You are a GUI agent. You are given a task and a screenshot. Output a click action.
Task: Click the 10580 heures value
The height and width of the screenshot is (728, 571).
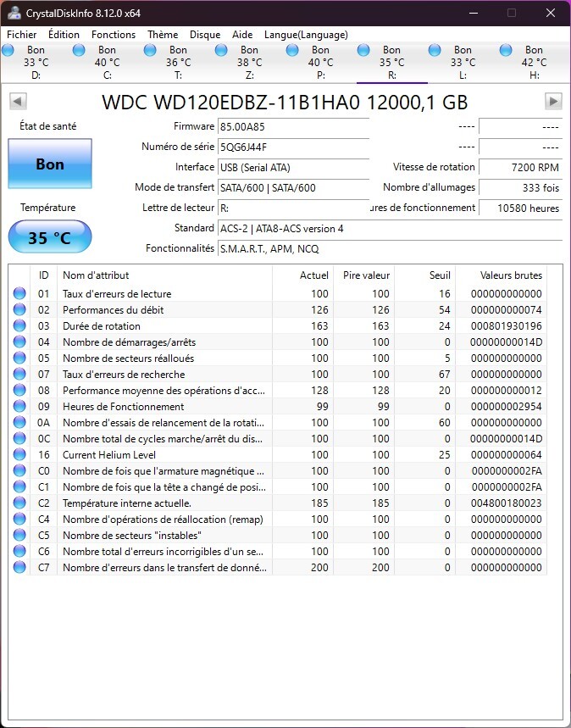520,208
